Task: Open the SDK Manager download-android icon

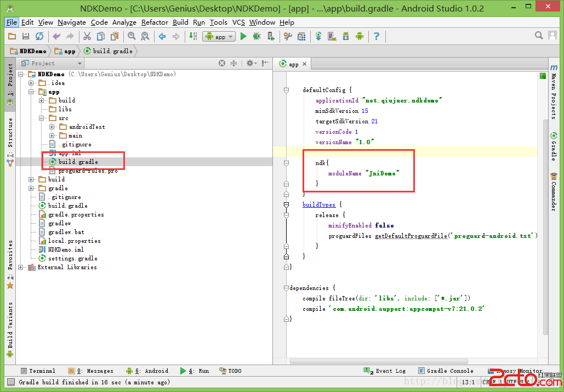Action: click(346, 36)
